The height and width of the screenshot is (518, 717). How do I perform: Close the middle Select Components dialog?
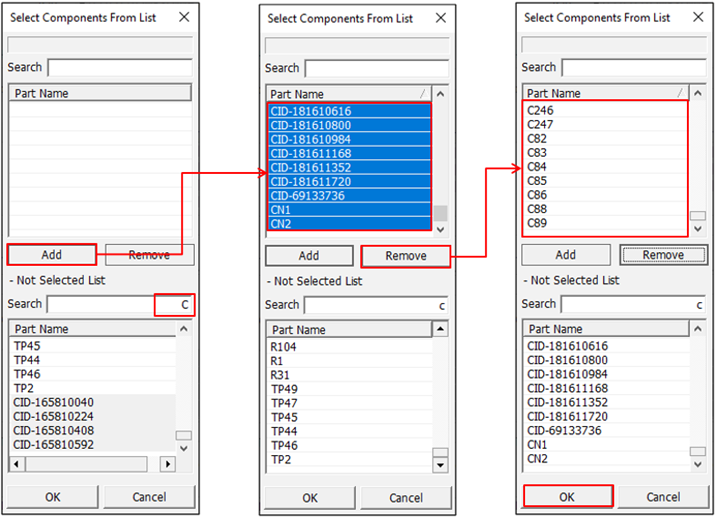pos(440,18)
